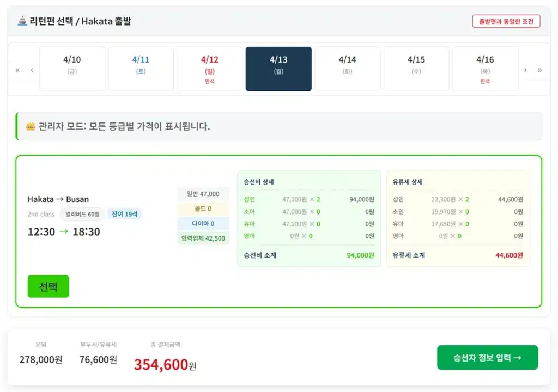Select the 4/10 (금) date tab
The image size is (558, 392).
(72, 69)
